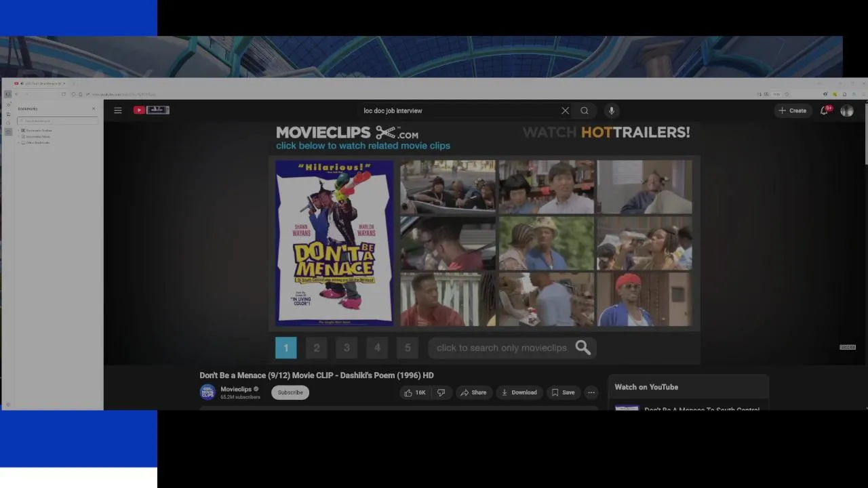Dislike the video
Image resolution: width=868 pixels, height=488 pixels.
[x=441, y=392]
